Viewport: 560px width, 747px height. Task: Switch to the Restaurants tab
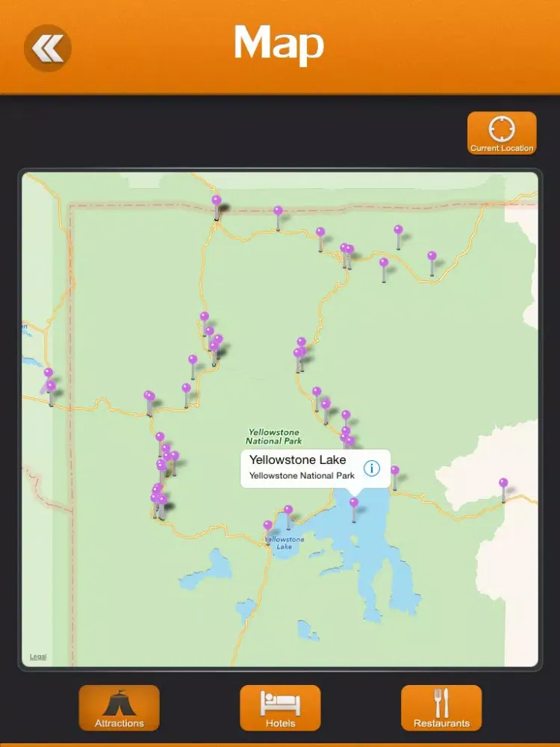(441, 708)
